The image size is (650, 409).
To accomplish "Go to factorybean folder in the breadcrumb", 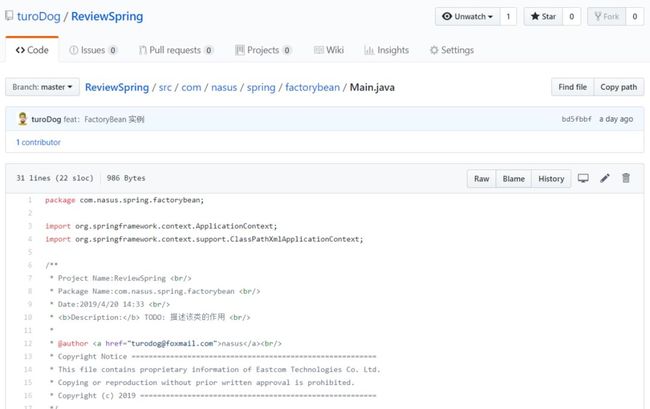I will tap(313, 87).
